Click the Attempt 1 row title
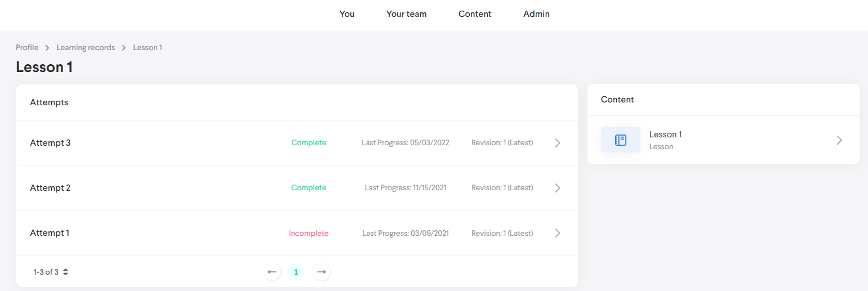The height and width of the screenshot is (291, 868). (x=50, y=233)
